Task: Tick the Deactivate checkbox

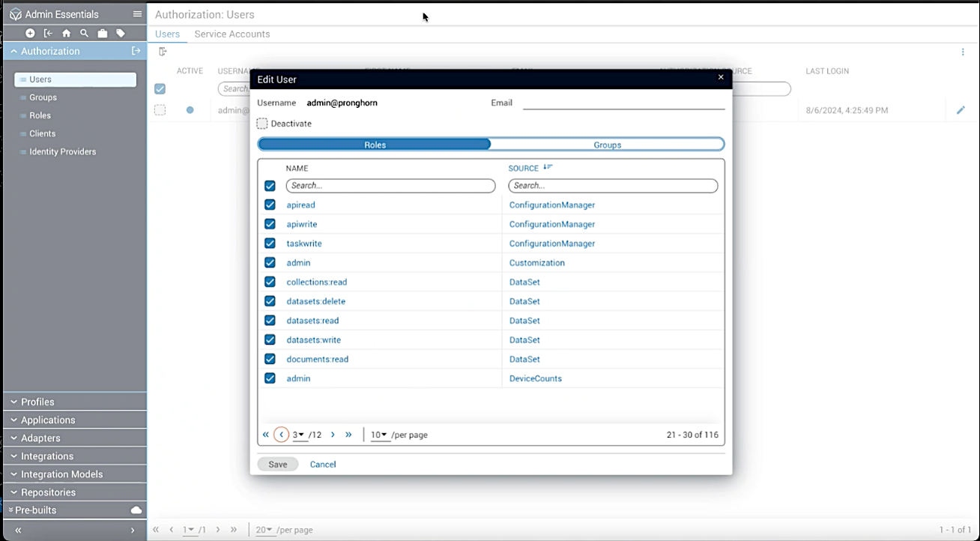Action: (262, 124)
